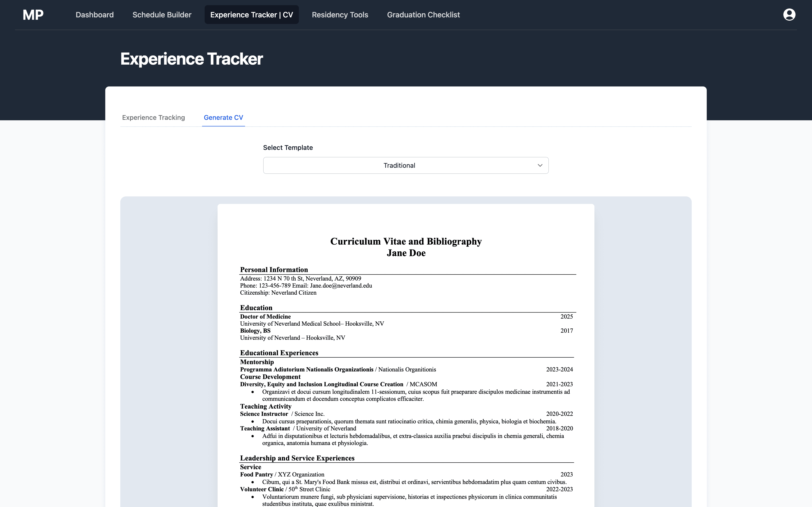Click the Select Template dropdown chevron
Viewport: 812px width, 507px height.
click(x=540, y=165)
